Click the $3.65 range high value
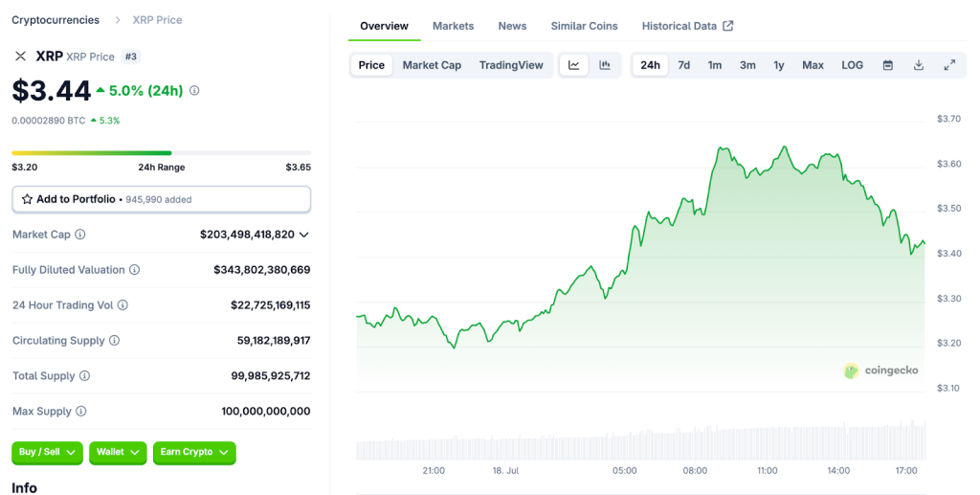980x495 pixels. coord(299,168)
